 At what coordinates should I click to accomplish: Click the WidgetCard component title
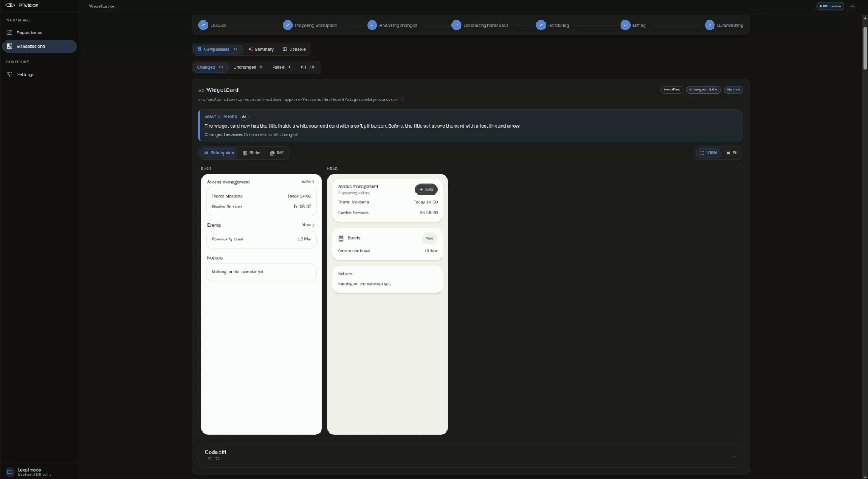[223, 90]
